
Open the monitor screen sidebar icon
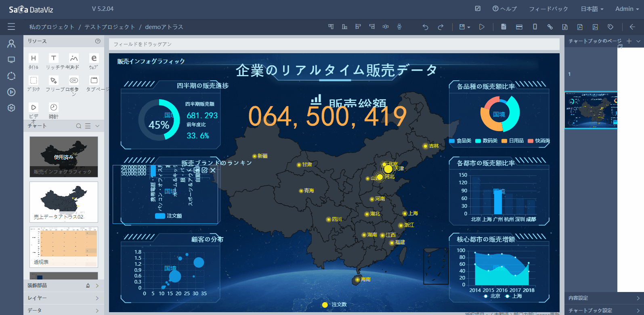point(11,60)
